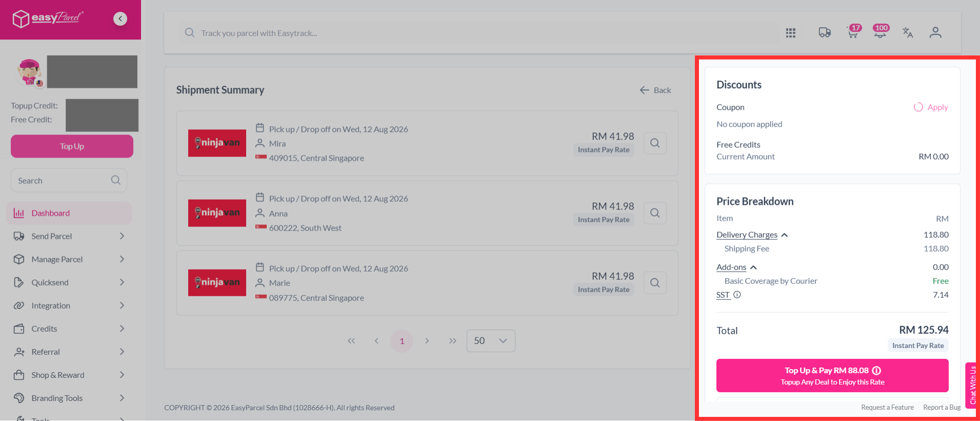The width and height of the screenshot is (980, 421).
Task: Expand the Manage Parcel menu
Action: click(x=69, y=259)
